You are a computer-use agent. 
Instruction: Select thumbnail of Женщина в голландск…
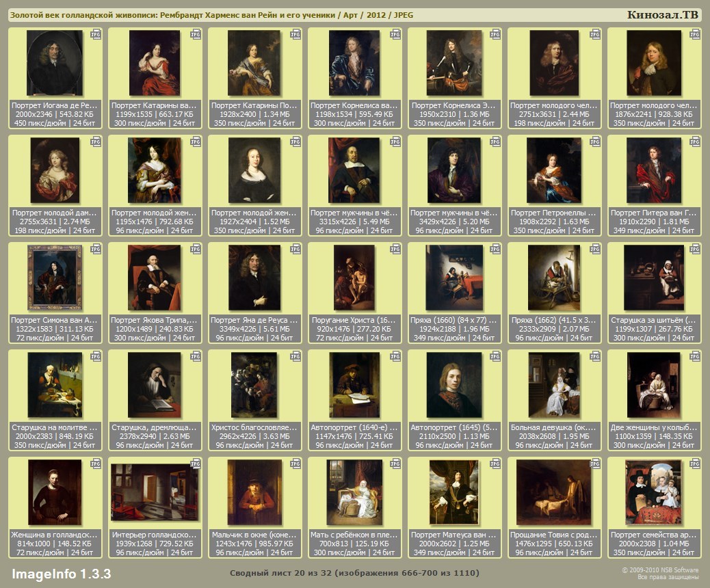(x=55, y=492)
